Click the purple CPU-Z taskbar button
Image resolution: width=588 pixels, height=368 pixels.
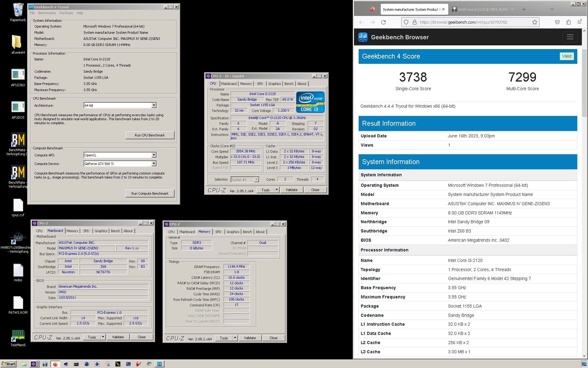click(x=34, y=364)
